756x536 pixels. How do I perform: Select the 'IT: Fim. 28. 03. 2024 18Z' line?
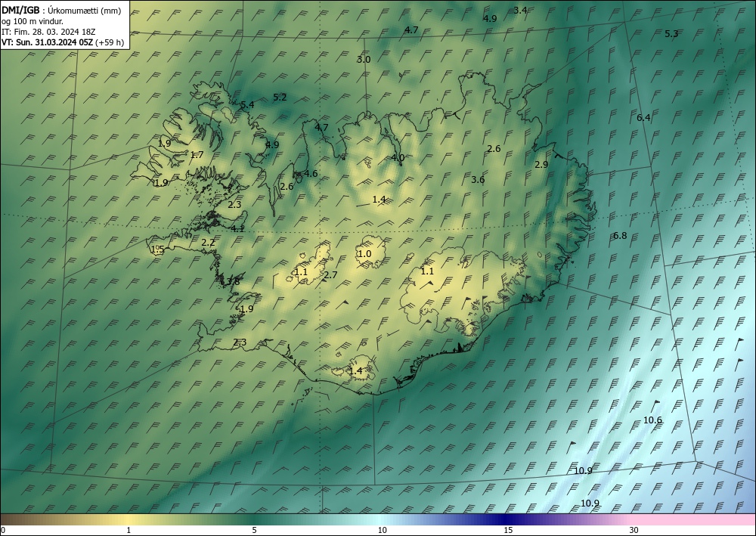point(48,32)
